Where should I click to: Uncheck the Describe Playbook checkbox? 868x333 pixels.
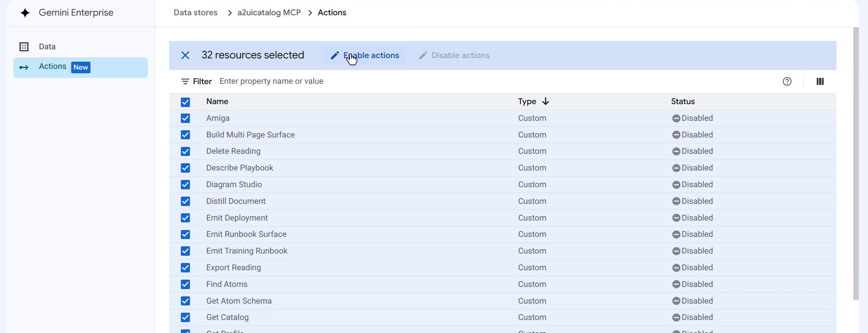185,168
